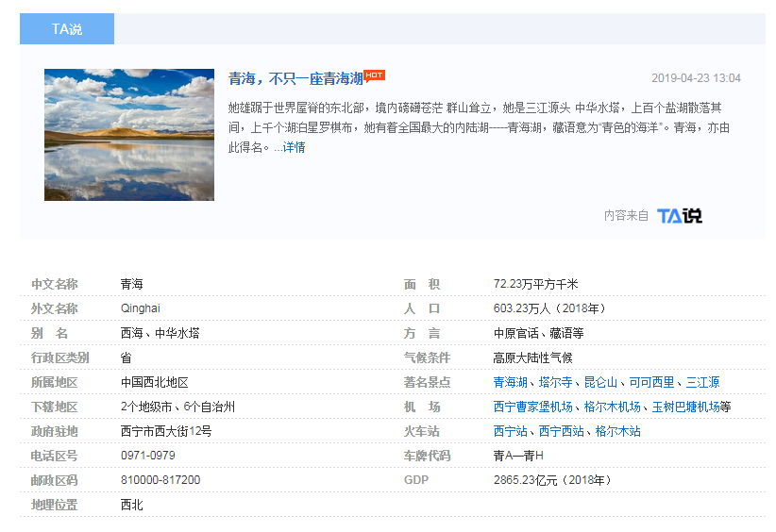This screenshot has width=776, height=532.
Task: Click the label 中文名称
Action: tap(55, 284)
